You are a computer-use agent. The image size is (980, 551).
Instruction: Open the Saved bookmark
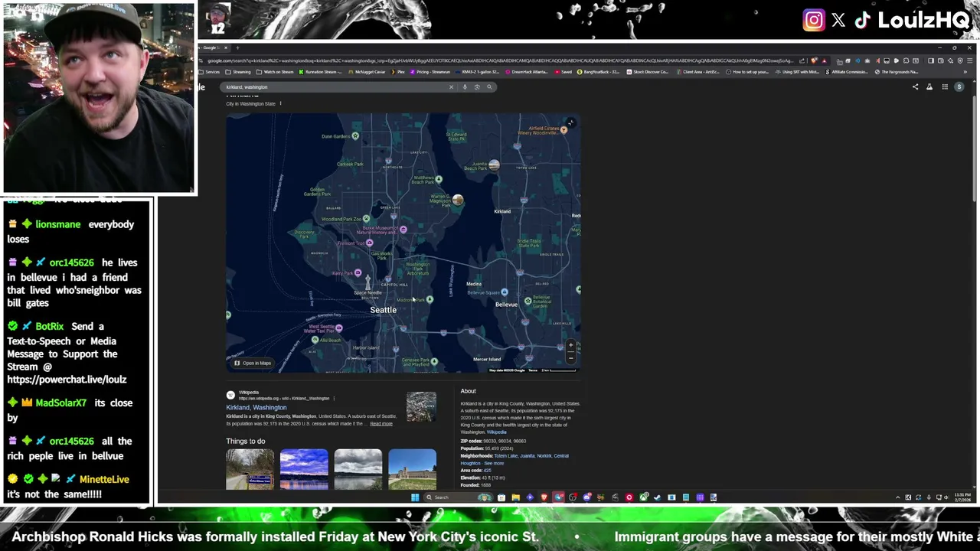pyautogui.click(x=563, y=72)
